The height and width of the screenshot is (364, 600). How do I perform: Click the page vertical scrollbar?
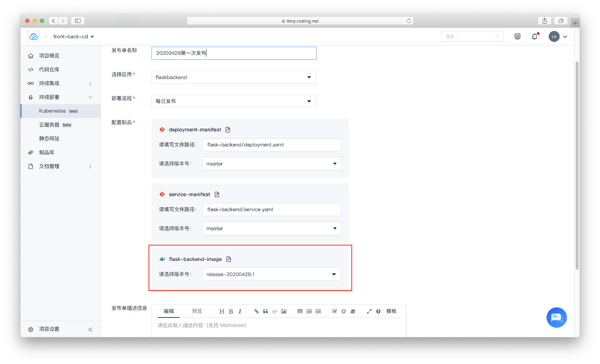[577, 165]
